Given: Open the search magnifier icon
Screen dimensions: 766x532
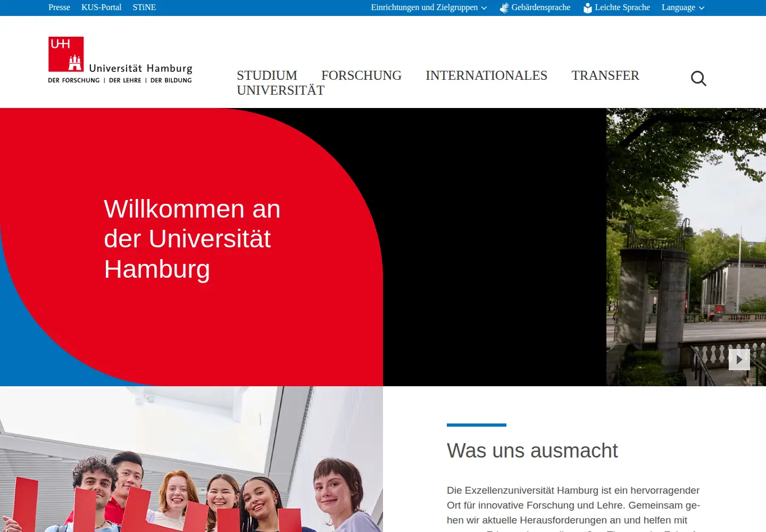Looking at the screenshot, I should 698,79.
